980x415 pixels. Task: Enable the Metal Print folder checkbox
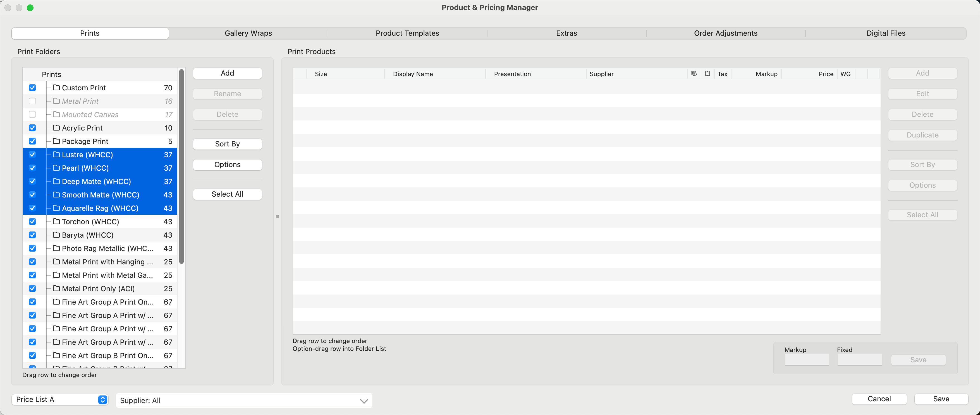(32, 101)
